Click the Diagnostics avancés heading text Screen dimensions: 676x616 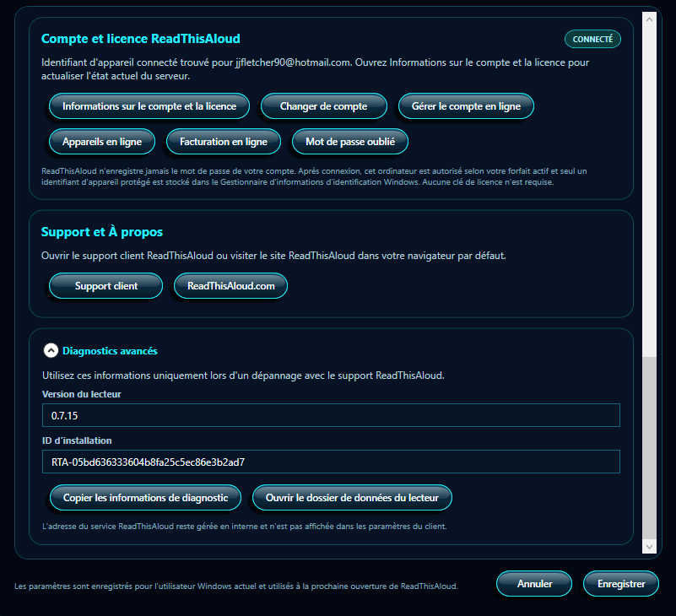click(x=110, y=351)
